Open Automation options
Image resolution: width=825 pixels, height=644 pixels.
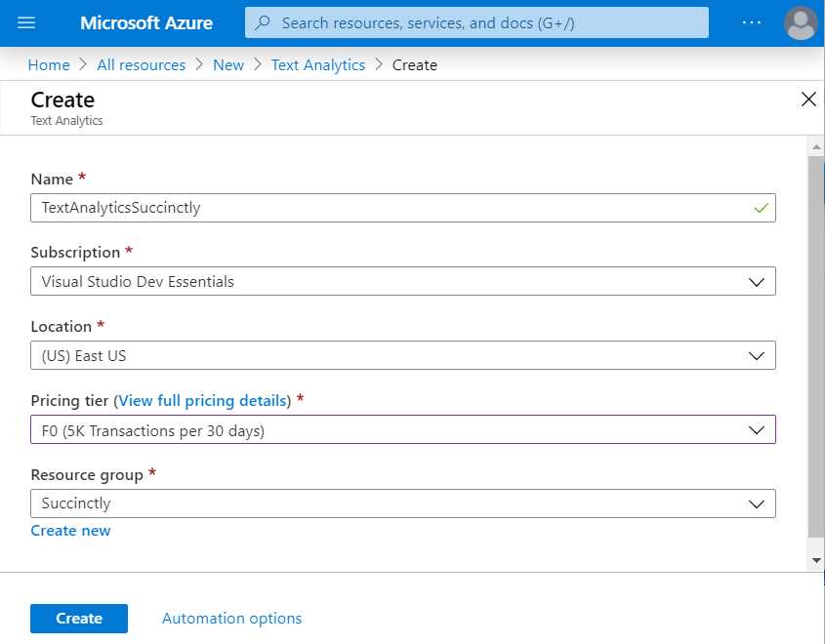click(231, 618)
